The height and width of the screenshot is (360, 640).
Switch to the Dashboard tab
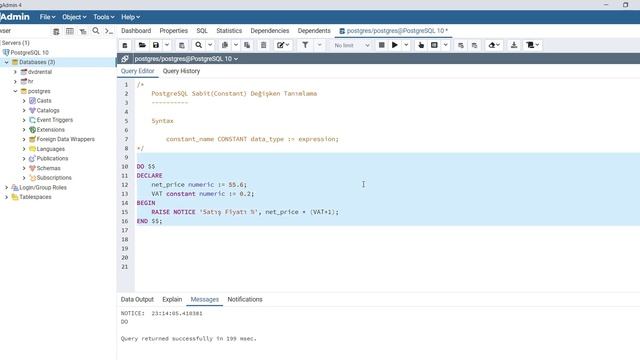[136, 31]
